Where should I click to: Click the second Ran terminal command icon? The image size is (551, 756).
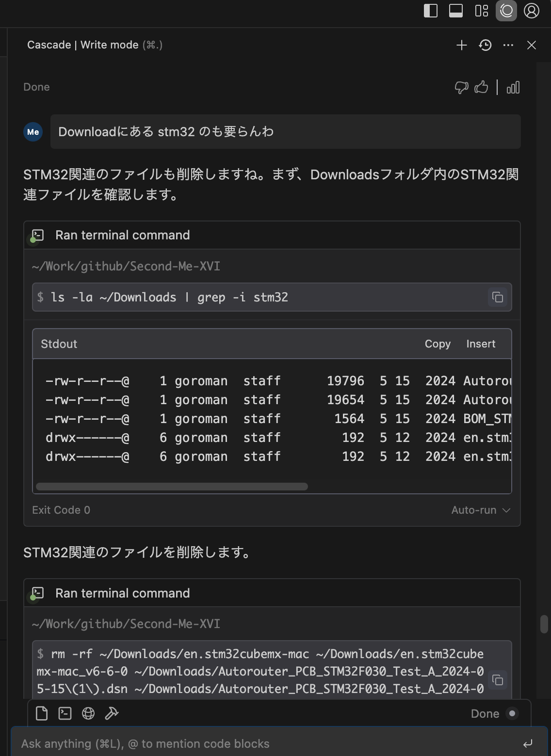pyautogui.click(x=37, y=593)
